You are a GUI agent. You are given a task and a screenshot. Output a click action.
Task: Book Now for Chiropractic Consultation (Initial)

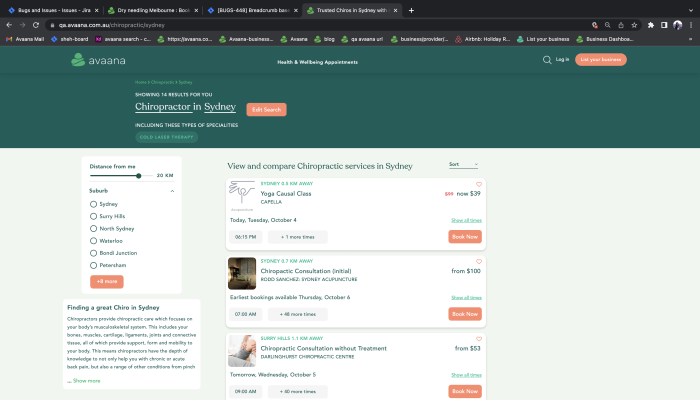[x=465, y=314]
